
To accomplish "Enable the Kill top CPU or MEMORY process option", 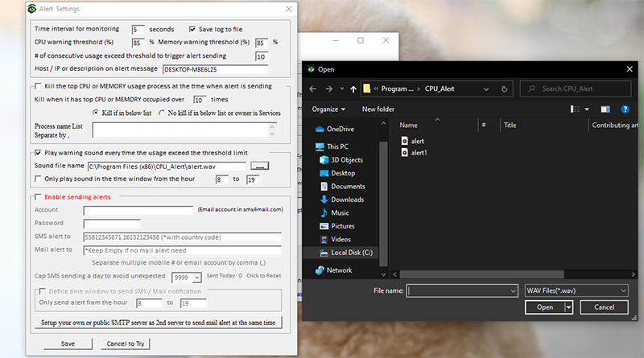I will click(39, 86).
